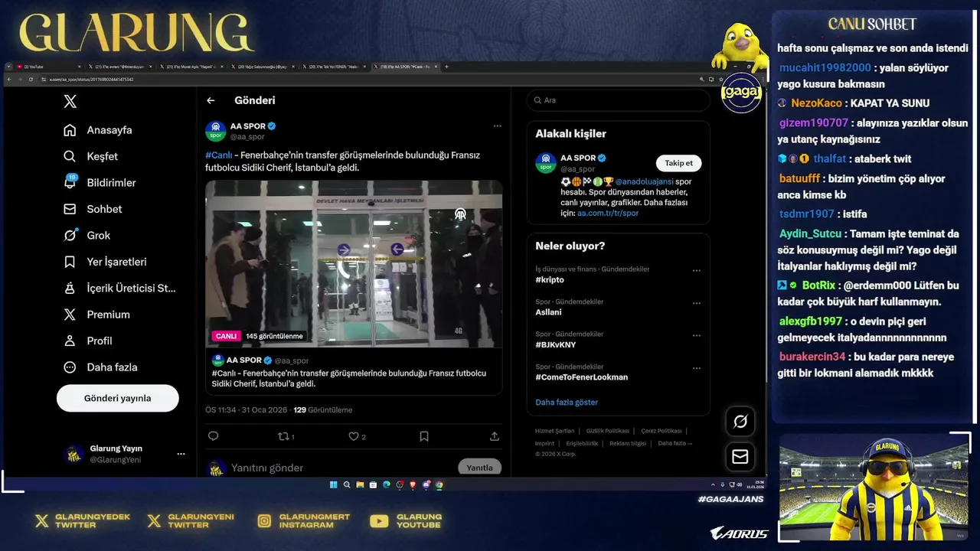This screenshot has width=980, height=551.
Task: Open #ComeToFenerLookman trend
Action: 581,377
